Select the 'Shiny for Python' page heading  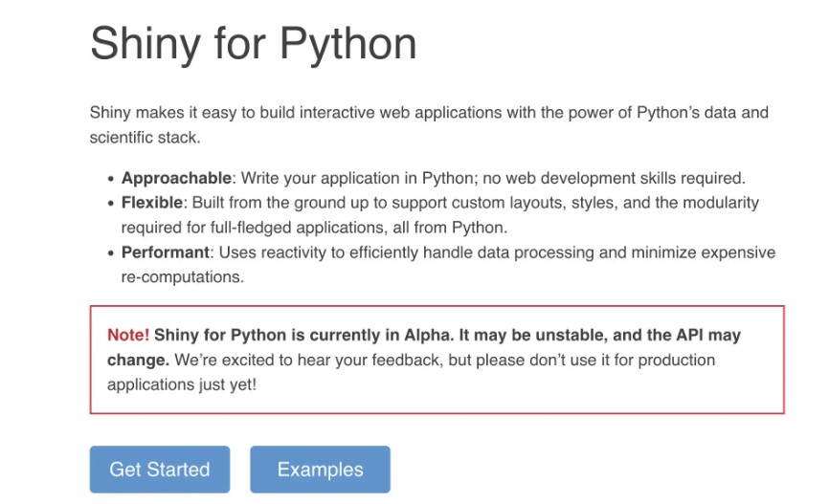tap(254, 44)
